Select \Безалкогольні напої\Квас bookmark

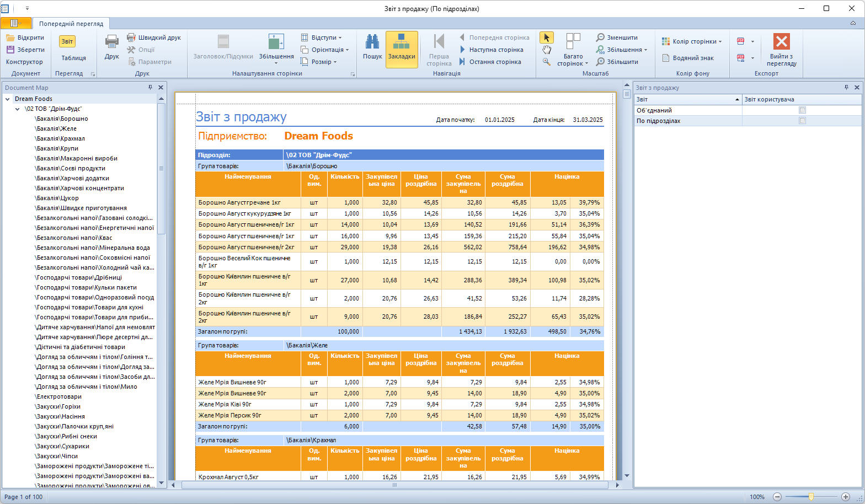point(73,238)
